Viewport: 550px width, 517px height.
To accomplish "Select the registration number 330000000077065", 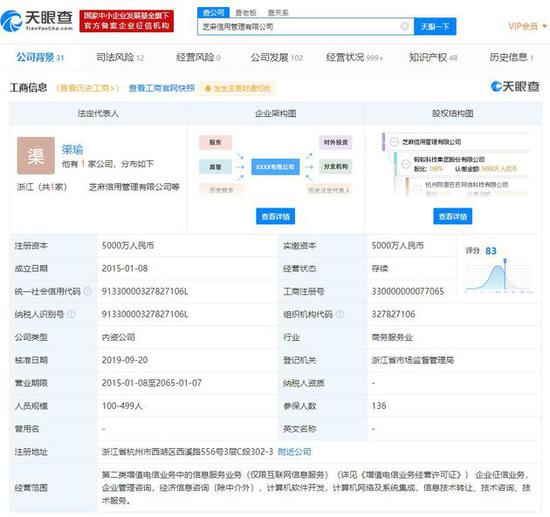I will point(408,291).
